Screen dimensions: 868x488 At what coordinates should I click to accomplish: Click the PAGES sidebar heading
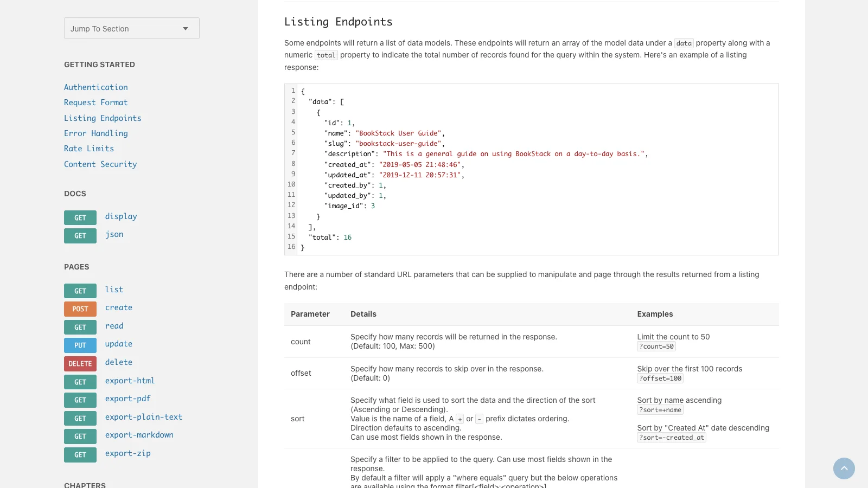(x=76, y=267)
